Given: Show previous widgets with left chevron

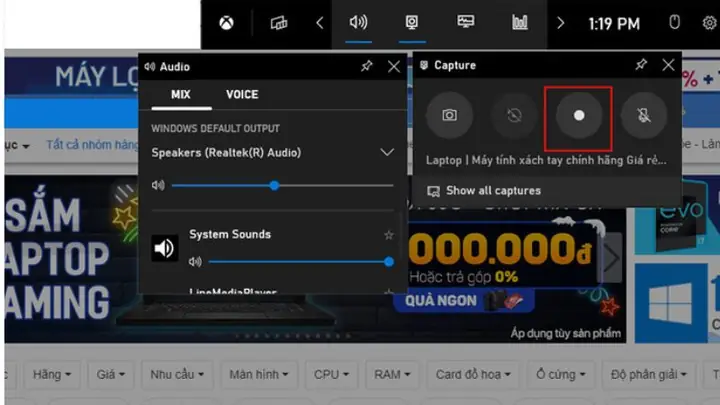Looking at the screenshot, I should click(x=320, y=23).
